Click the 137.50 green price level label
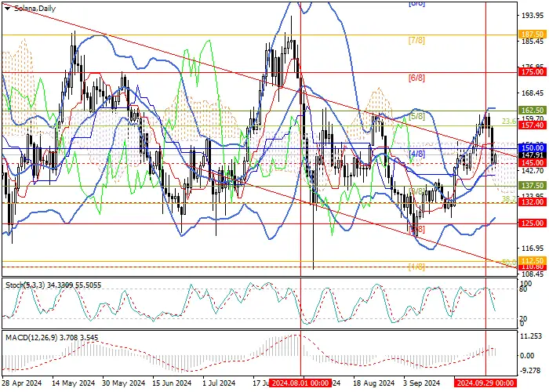 pos(533,186)
